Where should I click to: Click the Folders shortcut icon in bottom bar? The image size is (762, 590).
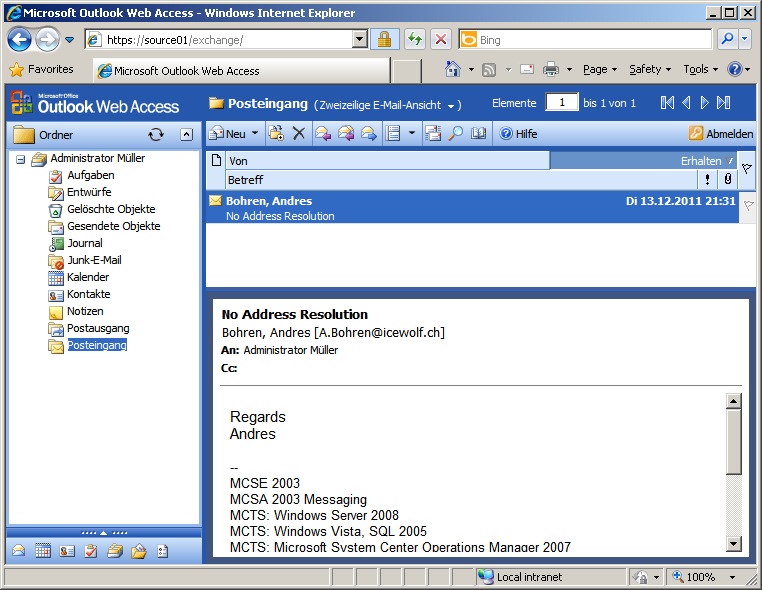coord(115,551)
